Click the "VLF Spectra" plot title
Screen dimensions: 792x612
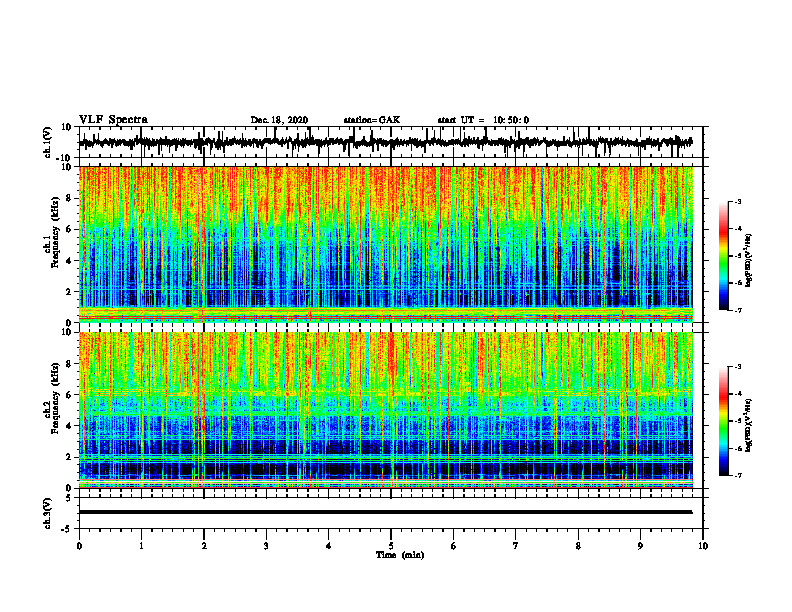pyautogui.click(x=113, y=120)
